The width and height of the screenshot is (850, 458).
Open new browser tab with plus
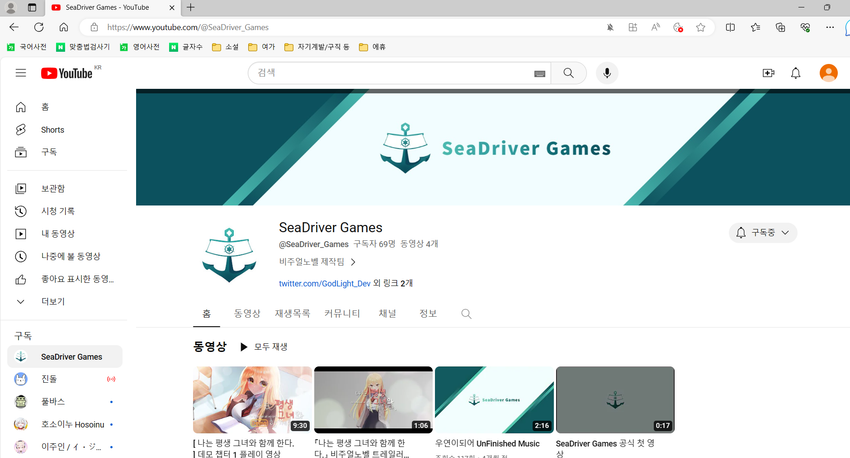coord(190,8)
